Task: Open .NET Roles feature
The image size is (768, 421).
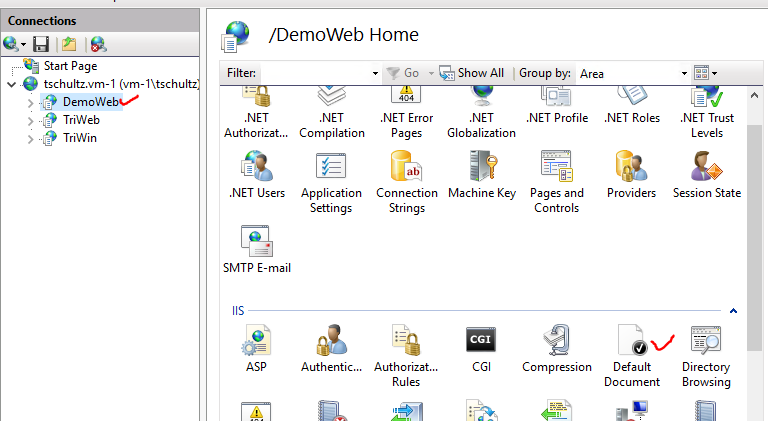Action: click(632, 105)
